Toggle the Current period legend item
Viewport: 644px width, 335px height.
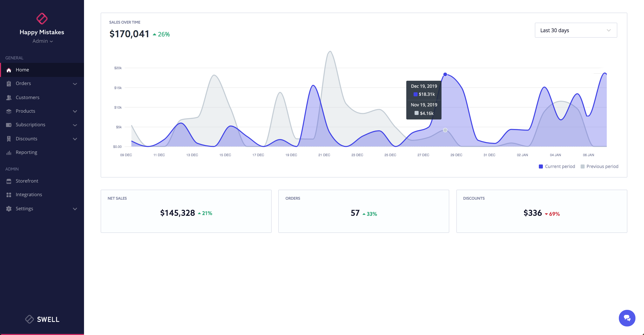(557, 166)
